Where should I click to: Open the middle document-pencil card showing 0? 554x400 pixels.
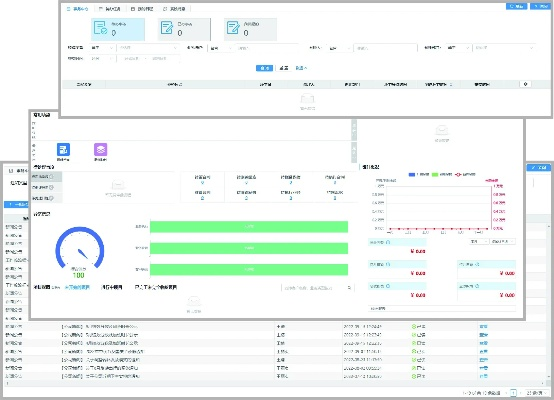point(184,29)
